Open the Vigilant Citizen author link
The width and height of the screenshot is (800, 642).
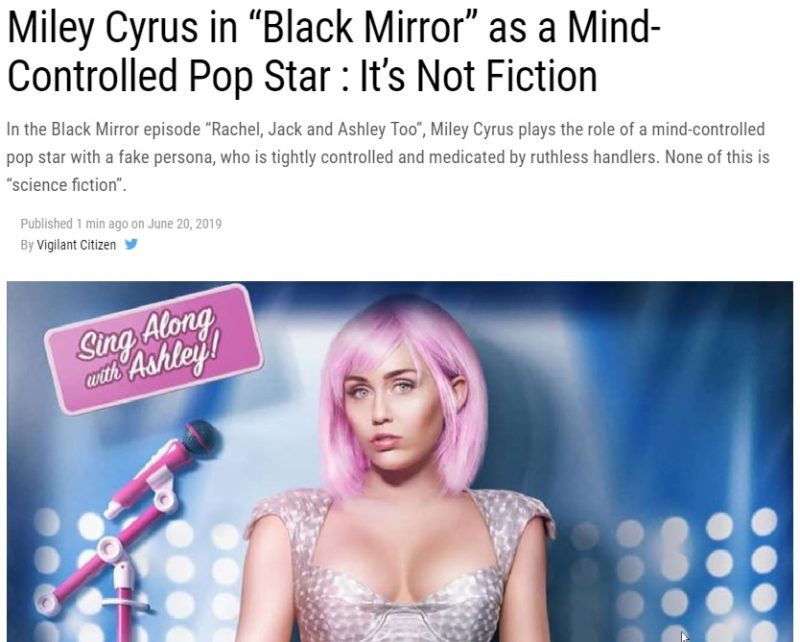coord(76,245)
